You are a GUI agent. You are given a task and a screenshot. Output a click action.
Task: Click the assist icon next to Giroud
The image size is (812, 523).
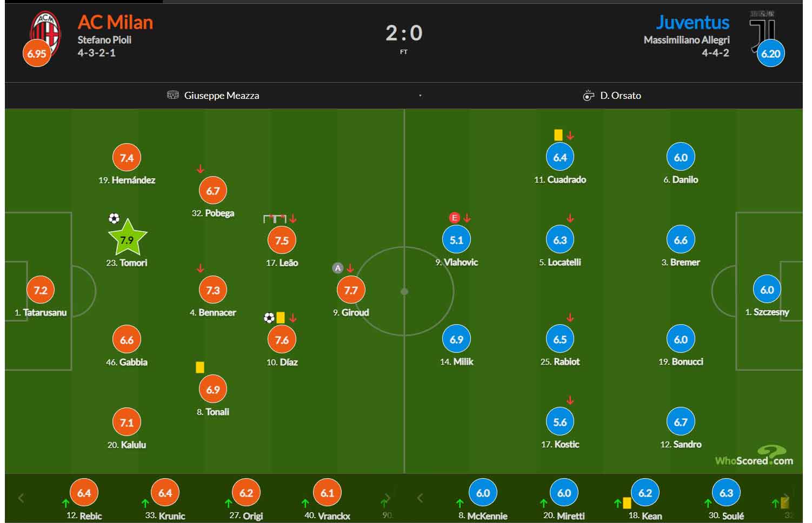click(338, 268)
